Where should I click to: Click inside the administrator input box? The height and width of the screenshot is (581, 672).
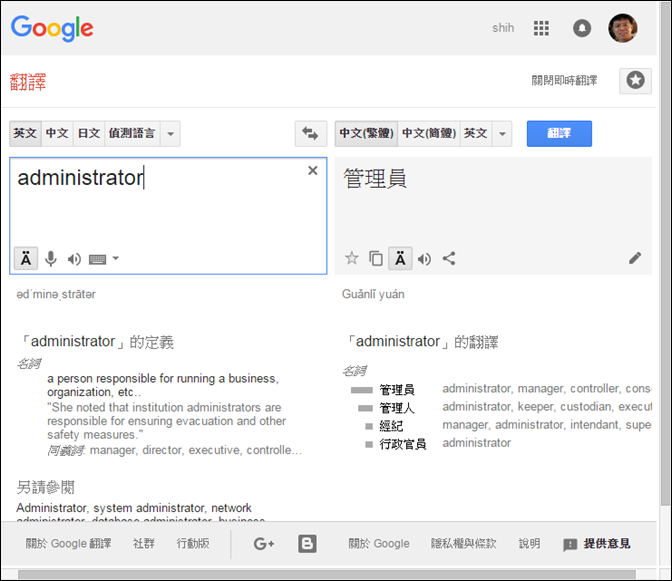click(168, 216)
